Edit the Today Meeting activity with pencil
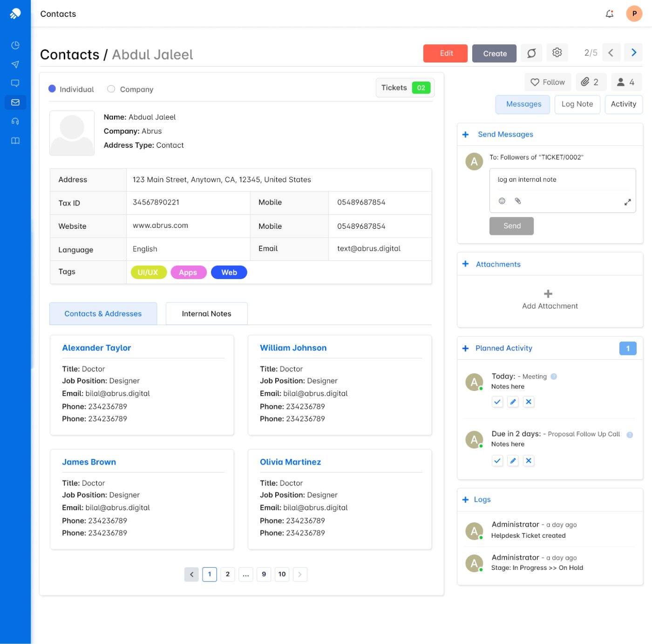The image size is (652, 644). click(x=513, y=402)
